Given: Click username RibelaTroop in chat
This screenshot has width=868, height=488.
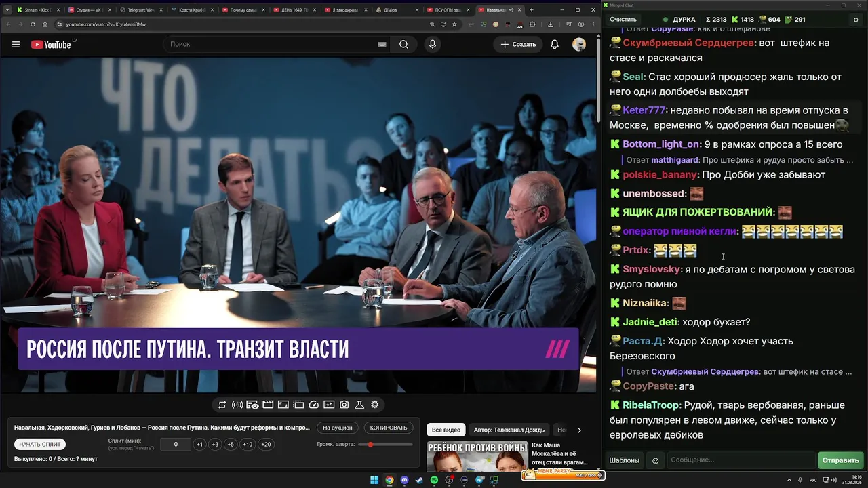Looking at the screenshot, I should [x=650, y=405].
